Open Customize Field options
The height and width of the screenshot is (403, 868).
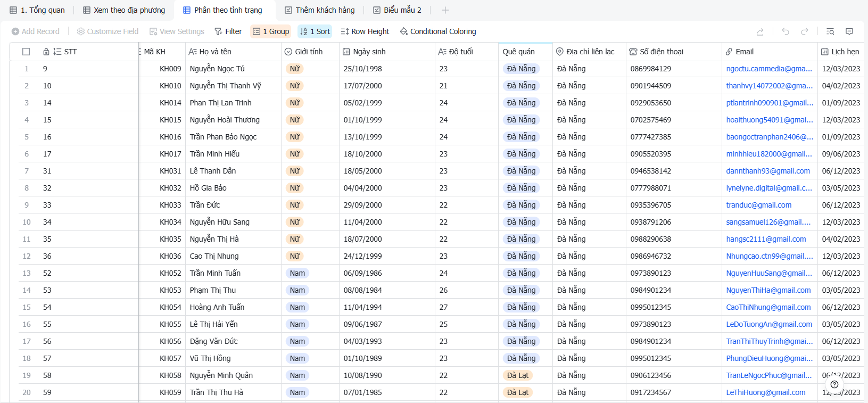pos(108,31)
